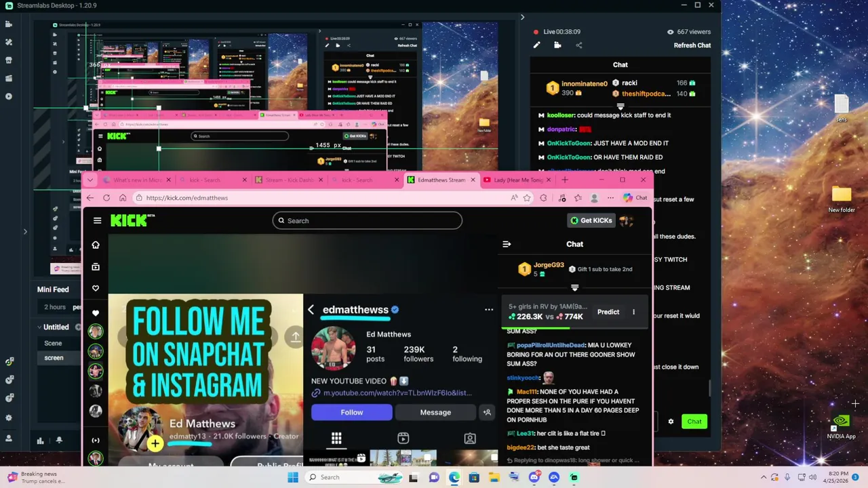The image size is (868, 488).
Task: Open the m.youtube.com video link
Action: pyautogui.click(x=397, y=393)
